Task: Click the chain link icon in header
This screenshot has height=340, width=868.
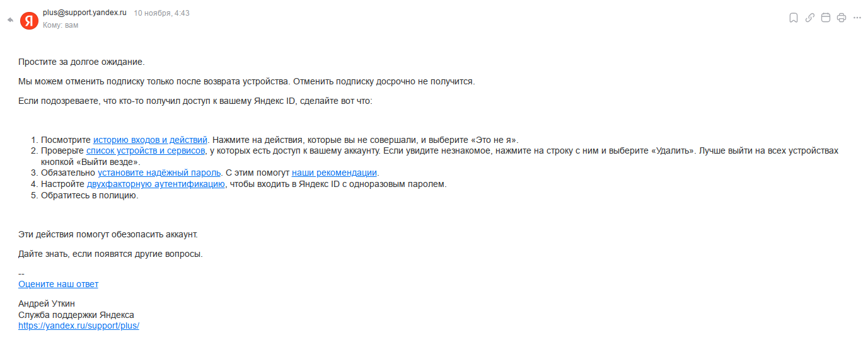Action: pyautogui.click(x=810, y=18)
